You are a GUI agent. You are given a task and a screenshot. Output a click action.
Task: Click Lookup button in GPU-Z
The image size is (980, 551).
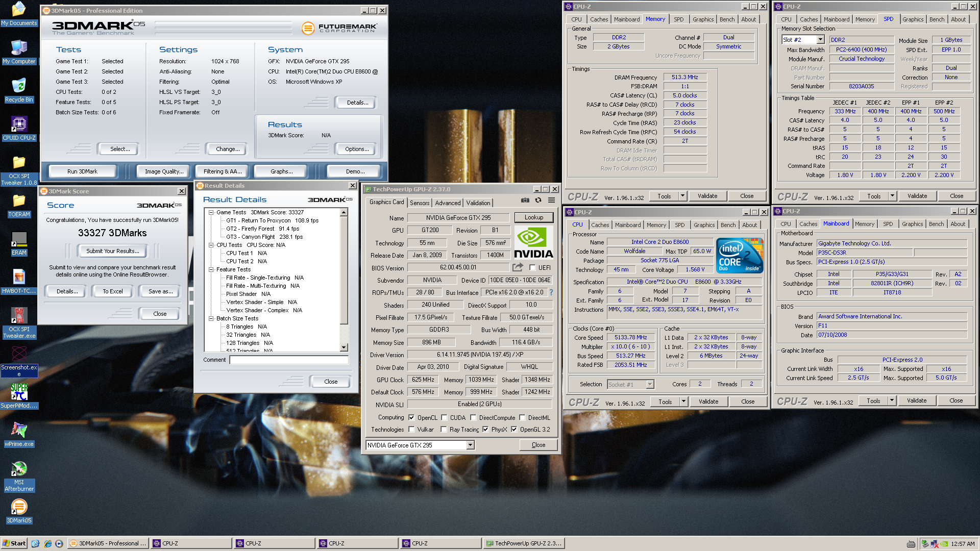(x=534, y=217)
